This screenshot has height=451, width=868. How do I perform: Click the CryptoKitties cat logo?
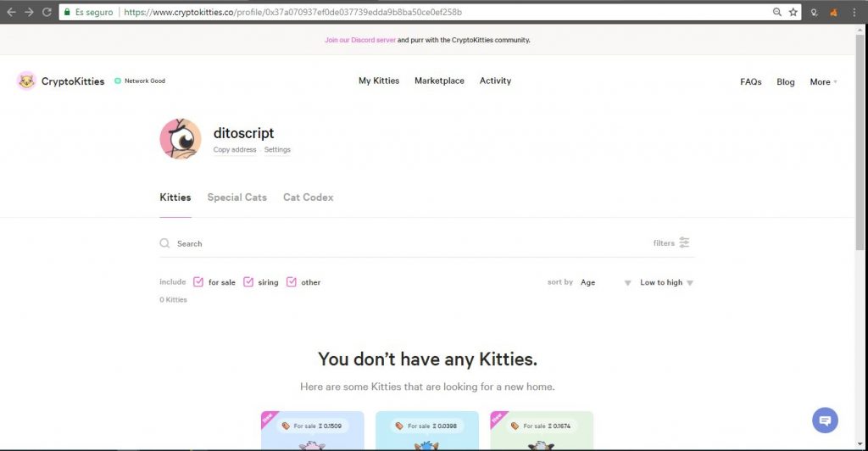coord(26,81)
